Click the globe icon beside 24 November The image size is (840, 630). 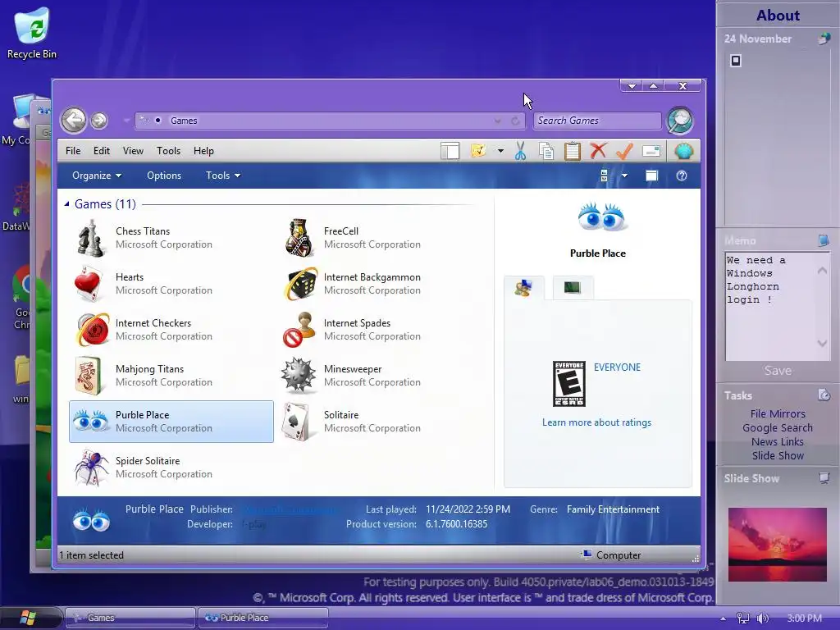[824, 39]
